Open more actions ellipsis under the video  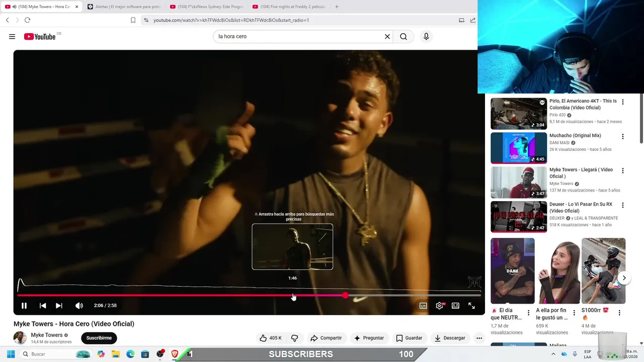[479, 338]
